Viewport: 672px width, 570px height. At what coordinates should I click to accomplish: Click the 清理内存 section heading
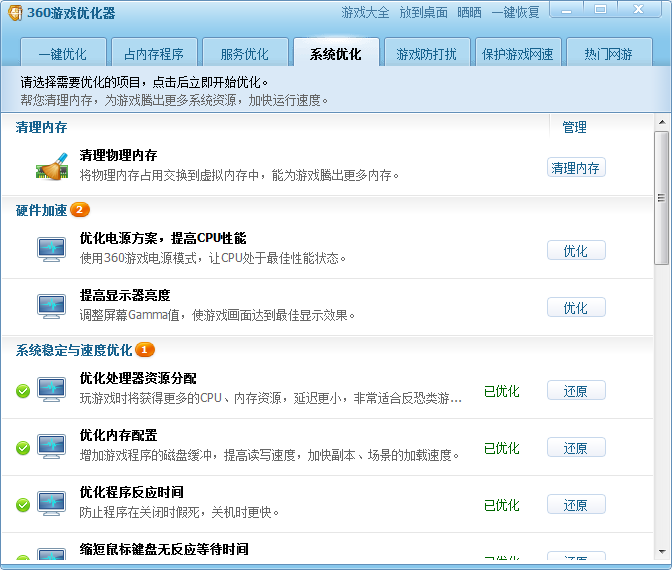click(x=42, y=127)
